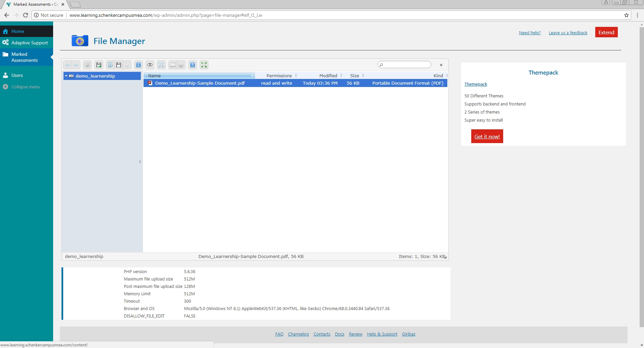Click the Get it now! button

pos(487,136)
